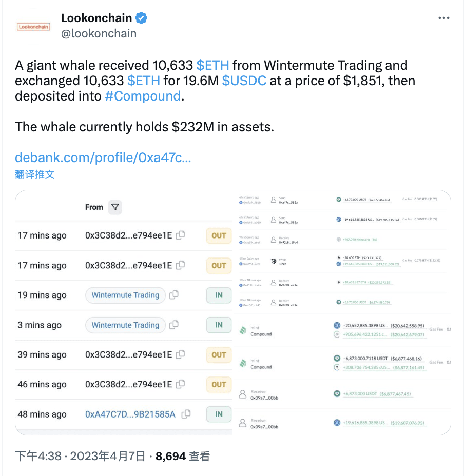Click the OUT badge on 39 mins ago row

218,354
